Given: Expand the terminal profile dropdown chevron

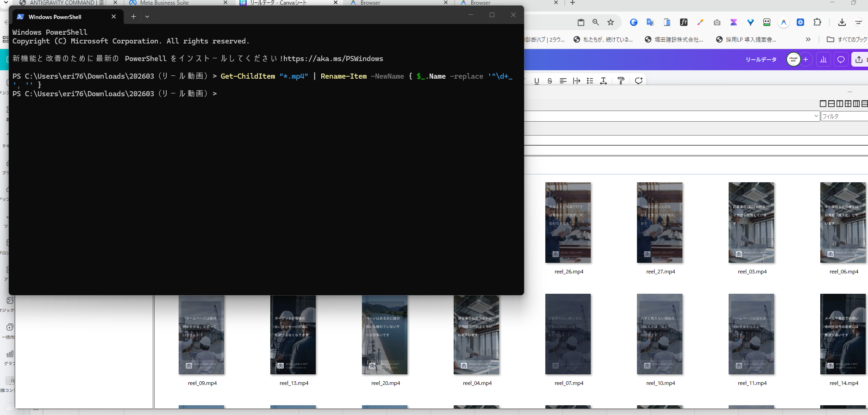Looking at the screenshot, I should pos(147,17).
